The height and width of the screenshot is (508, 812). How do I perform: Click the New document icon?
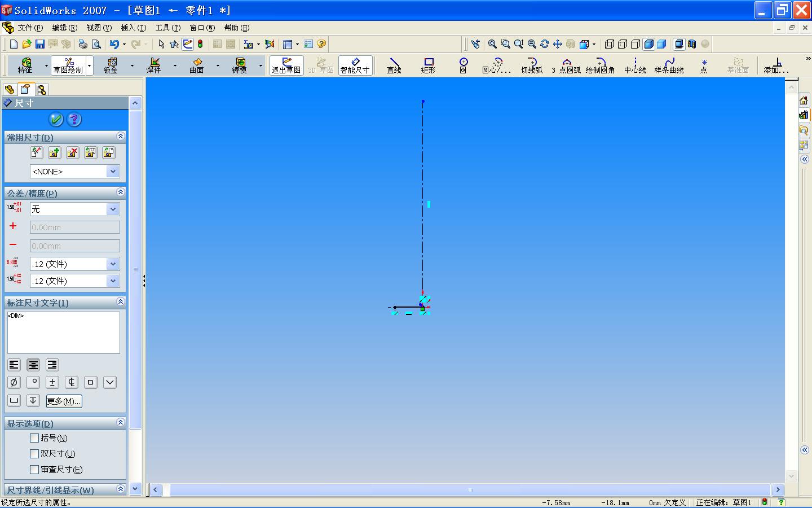click(x=14, y=44)
